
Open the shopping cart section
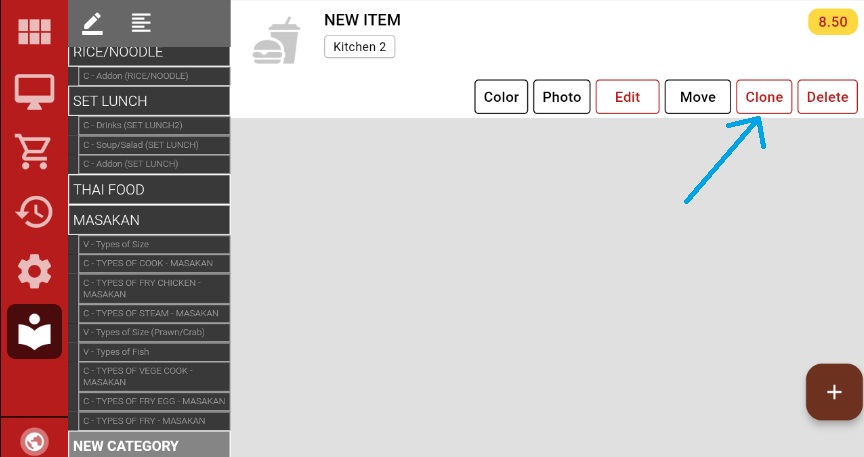click(34, 151)
